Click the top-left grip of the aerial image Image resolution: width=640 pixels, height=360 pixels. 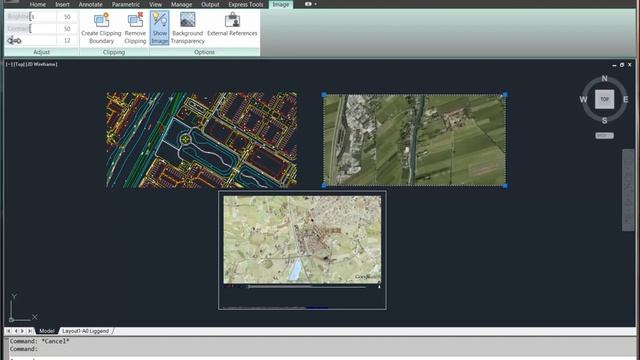coord(324,94)
